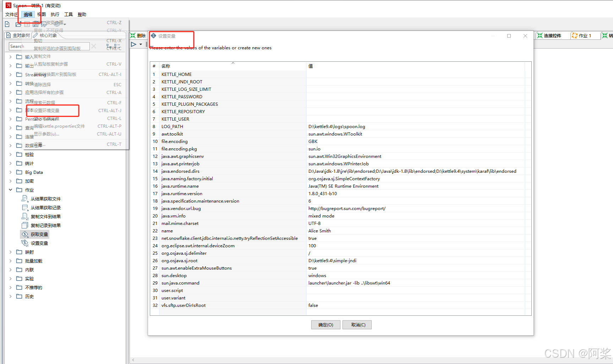Screen dimensions: 613x364
Task: Collapse the 作业 tree node
Action: point(10,190)
